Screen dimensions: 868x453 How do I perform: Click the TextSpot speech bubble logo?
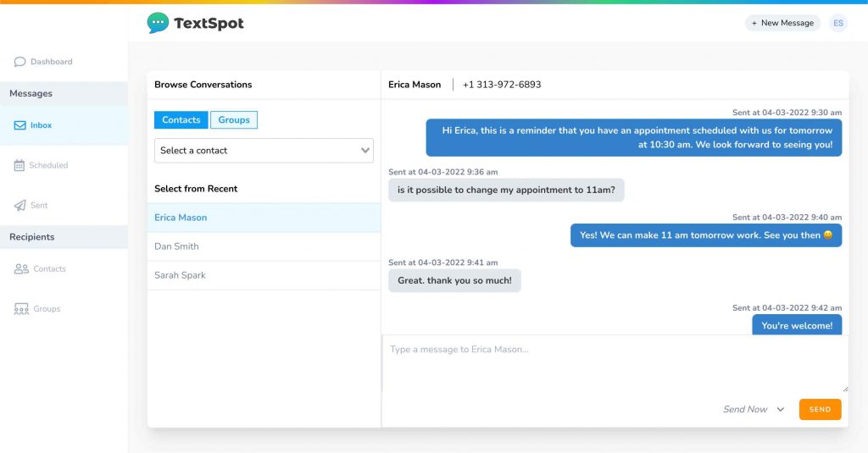click(158, 23)
